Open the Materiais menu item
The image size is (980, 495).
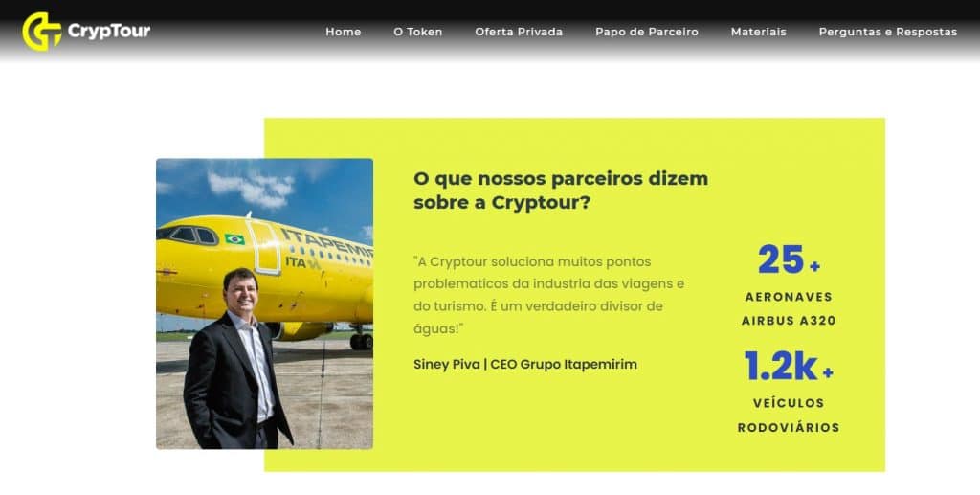point(759,32)
